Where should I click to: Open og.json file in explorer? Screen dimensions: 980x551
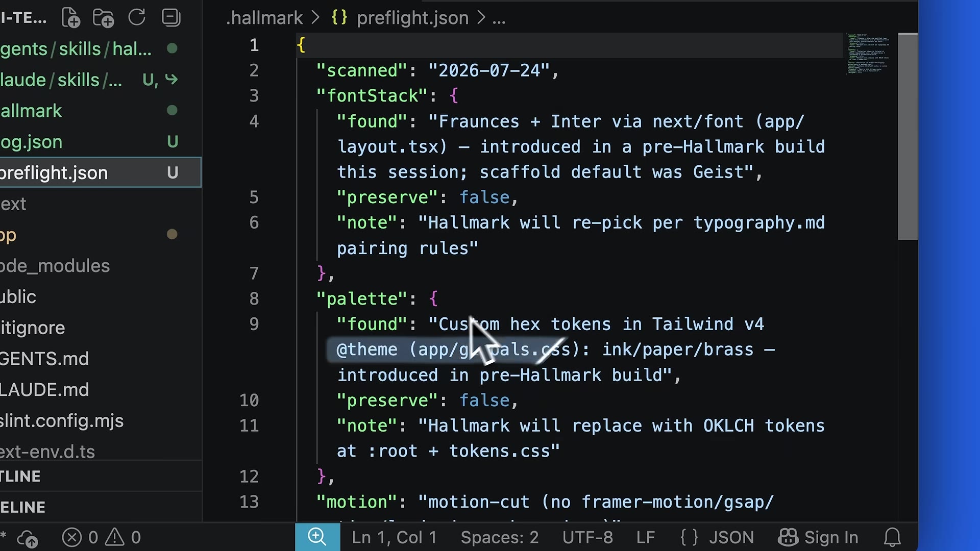click(101, 141)
